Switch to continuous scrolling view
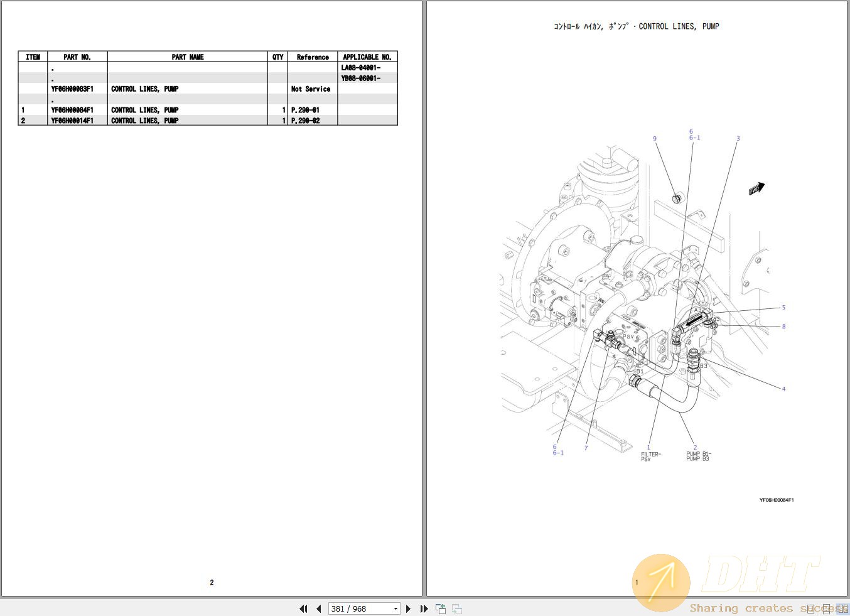This screenshot has width=850, height=616. tap(827, 608)
